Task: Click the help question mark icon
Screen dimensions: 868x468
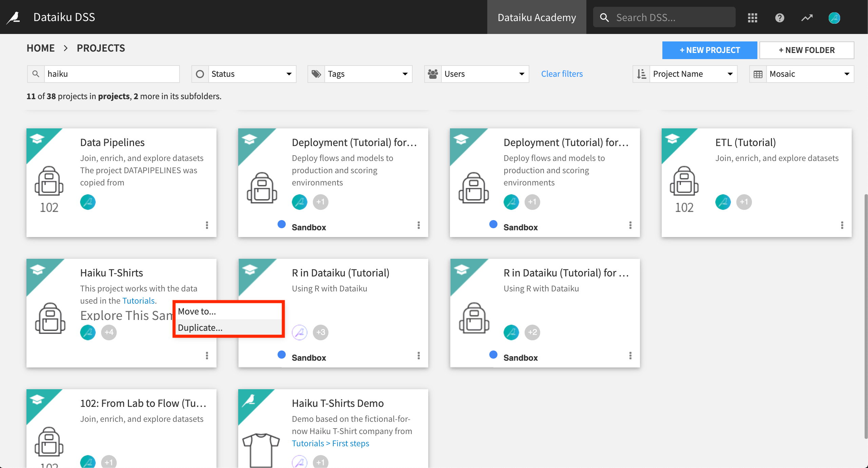Action: [780, 17]
